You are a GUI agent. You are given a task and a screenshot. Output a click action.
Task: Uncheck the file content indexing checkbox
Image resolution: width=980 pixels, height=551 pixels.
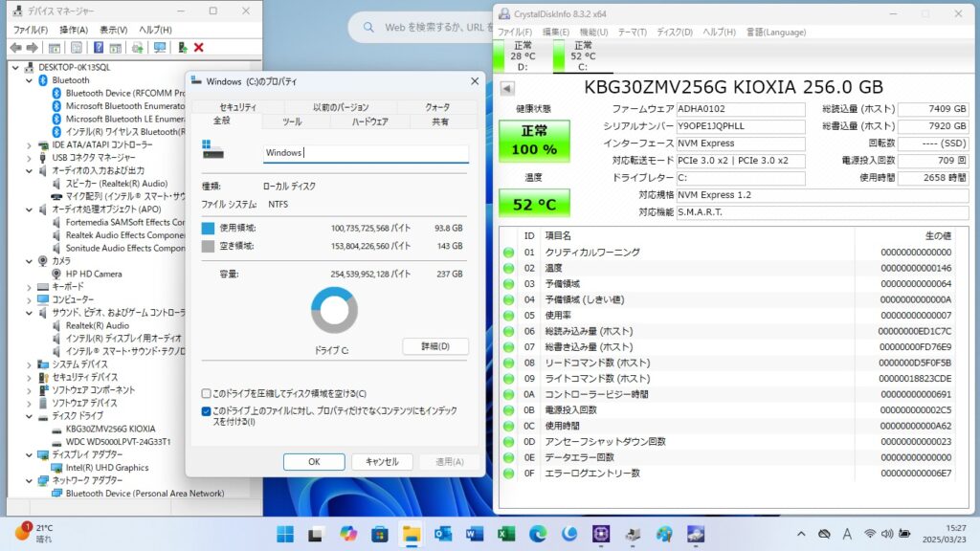(207, 411)
